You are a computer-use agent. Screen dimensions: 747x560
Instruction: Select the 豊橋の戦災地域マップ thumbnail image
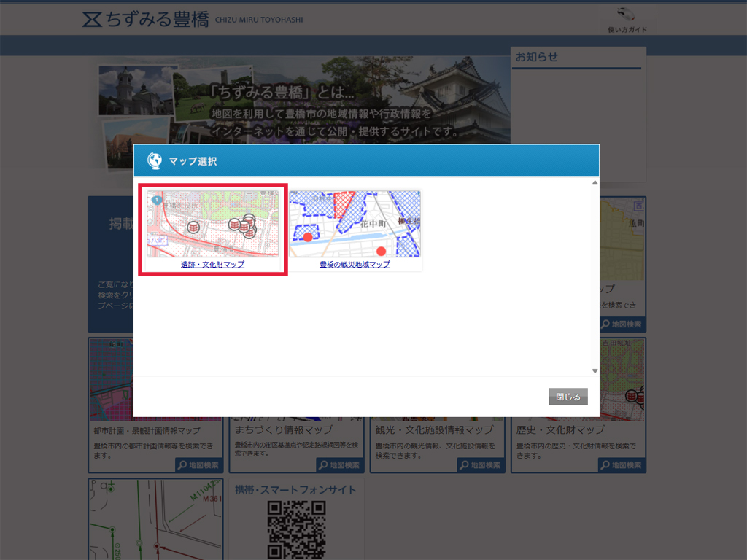click(x=355, y=224)
